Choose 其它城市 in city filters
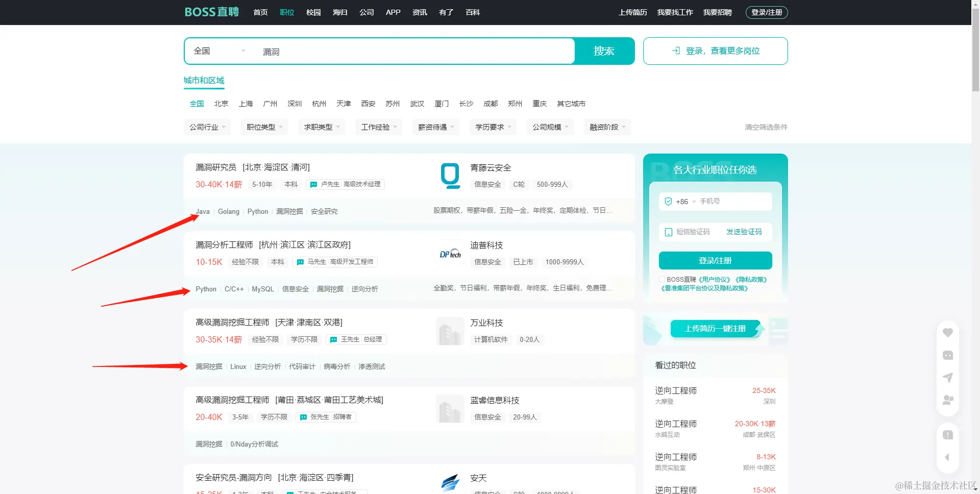The height and width of the screenshot is (494, 980). point(571,104)
